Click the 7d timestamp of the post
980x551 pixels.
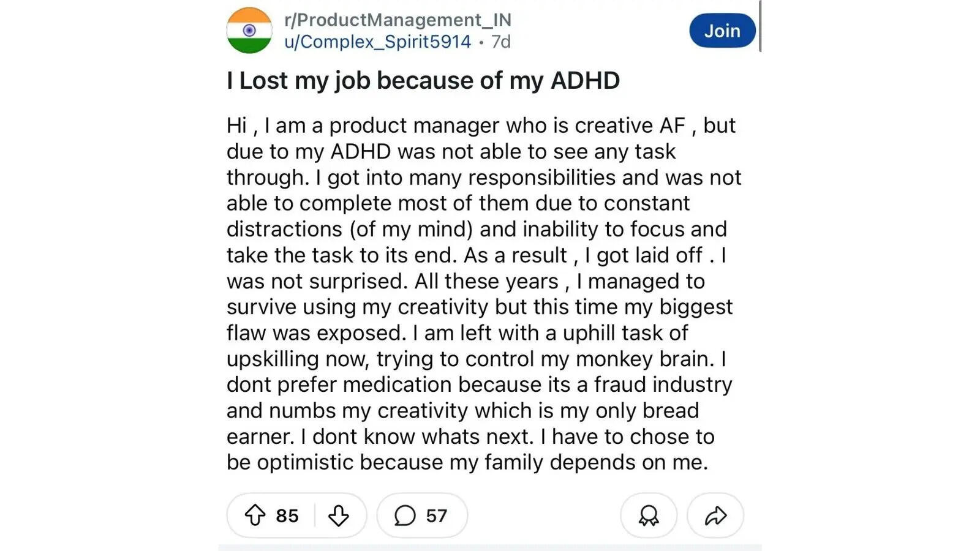pos(501,42)
